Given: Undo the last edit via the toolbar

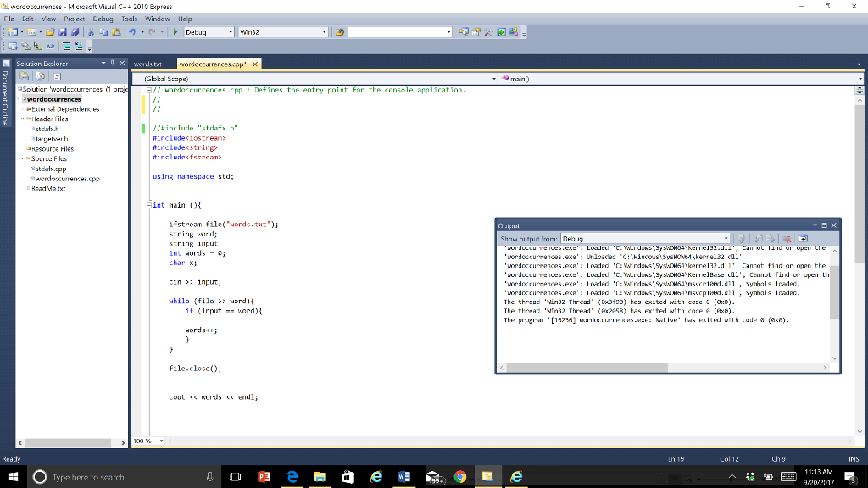Looking at the screenshot, I should (132, 32).
